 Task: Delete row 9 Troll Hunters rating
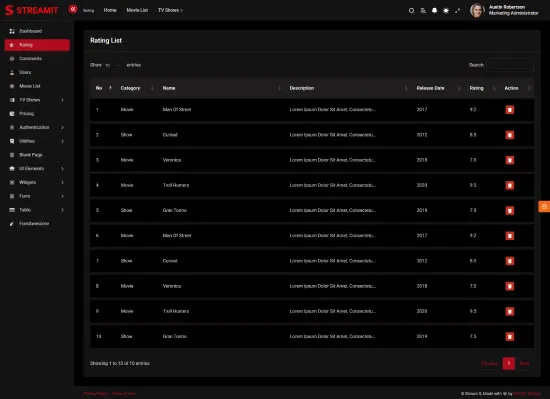coord(510,311)
